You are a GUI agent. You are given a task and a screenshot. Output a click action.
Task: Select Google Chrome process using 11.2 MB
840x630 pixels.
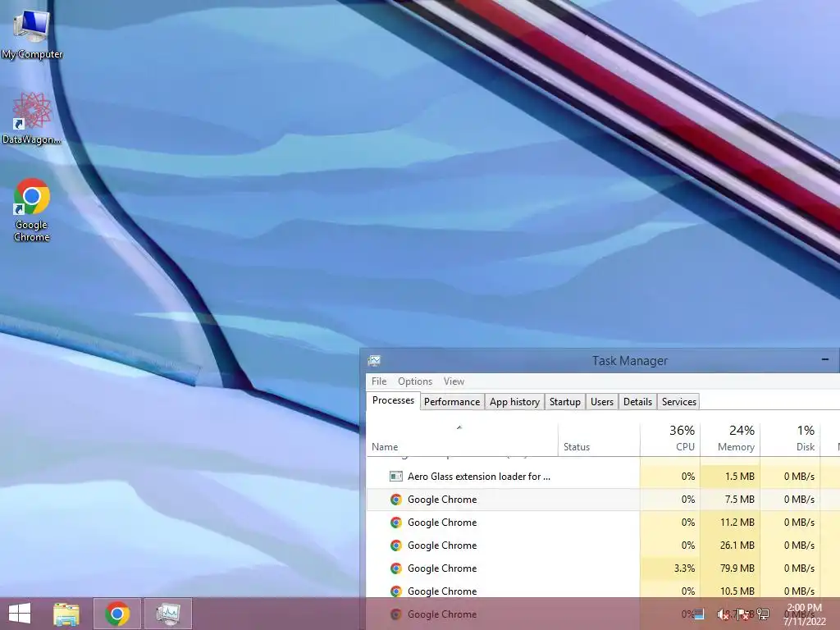[x=603, y=523]
